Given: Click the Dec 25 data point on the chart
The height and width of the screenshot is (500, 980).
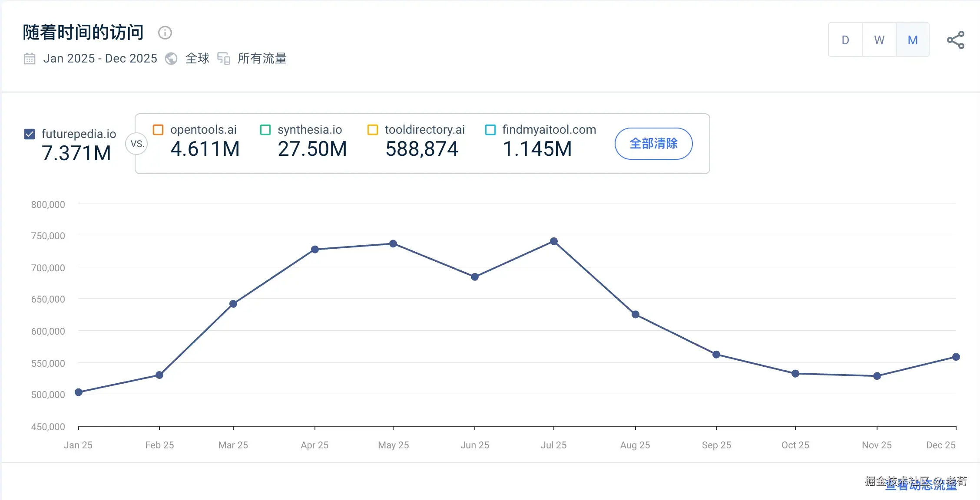Looking at the screenshot, I should pyautogui.click(x=956, y=357).
